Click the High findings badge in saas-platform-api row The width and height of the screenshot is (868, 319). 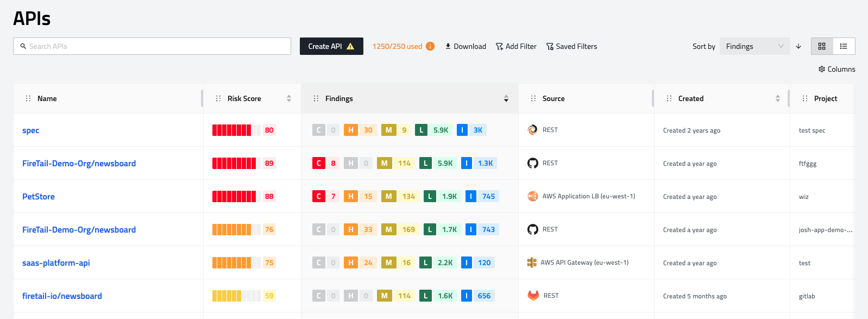coord(351,262)
